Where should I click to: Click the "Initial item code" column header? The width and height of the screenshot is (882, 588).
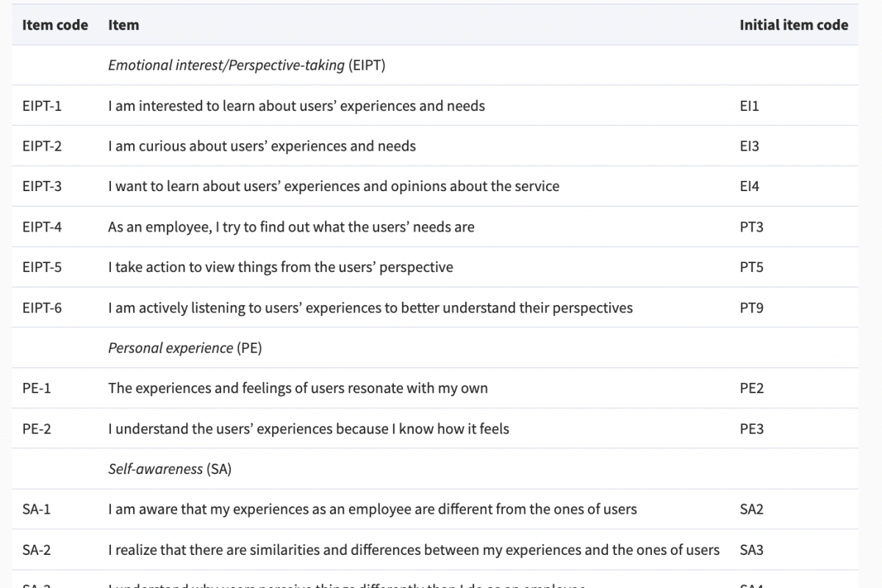pyautogui.click(x=794, y=25)
